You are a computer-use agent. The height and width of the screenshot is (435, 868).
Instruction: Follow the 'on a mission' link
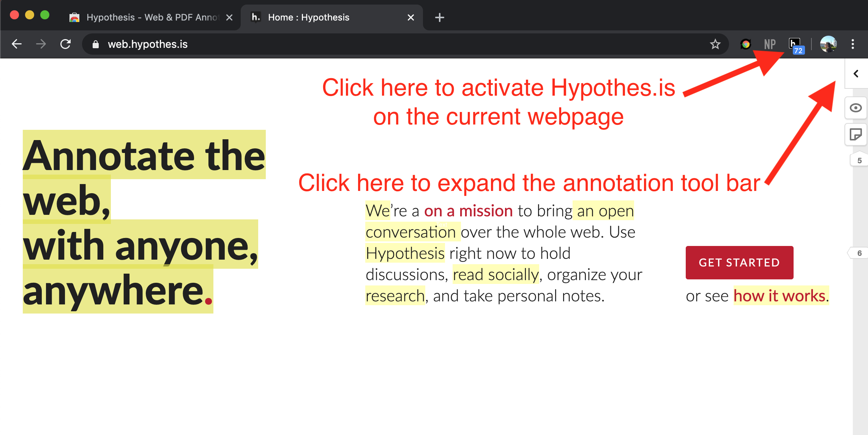pyautogui.click(x=468, y=211)
